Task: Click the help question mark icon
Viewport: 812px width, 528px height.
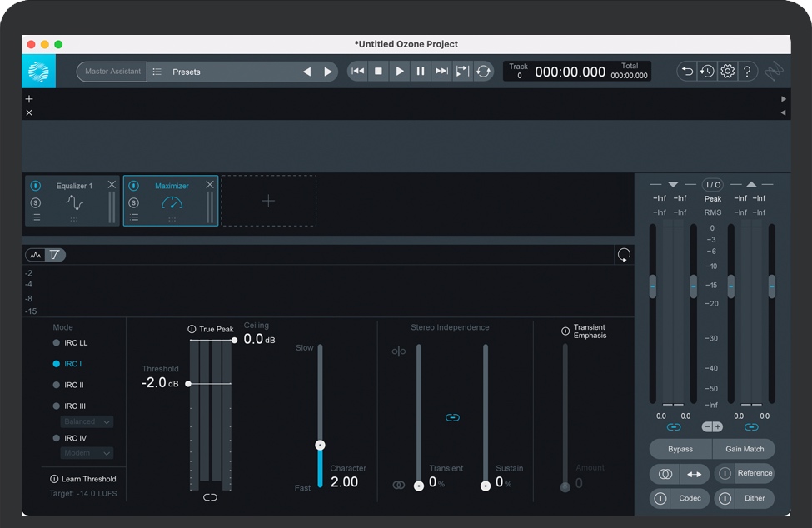Action: pos(747,72)
